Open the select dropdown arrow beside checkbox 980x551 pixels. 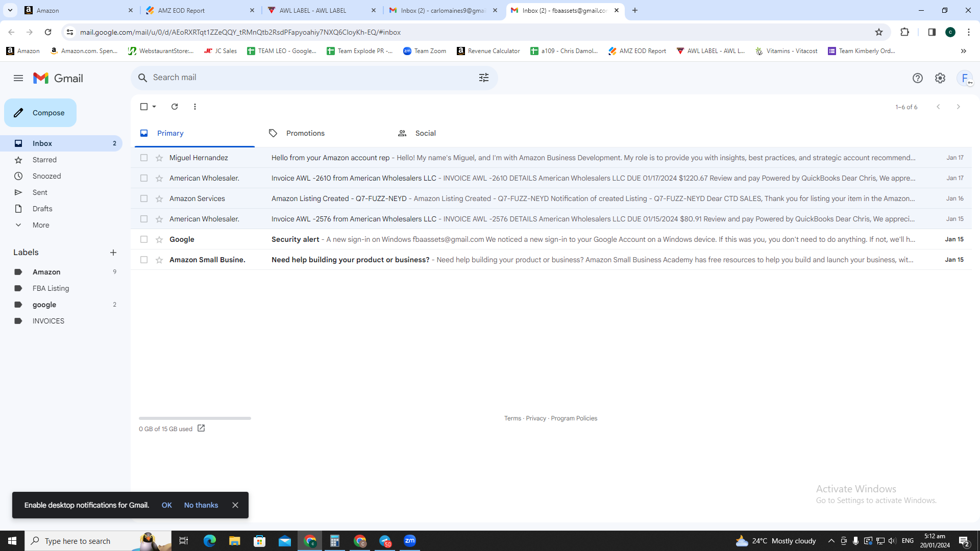pyautogui.click(x=154, y=107)
